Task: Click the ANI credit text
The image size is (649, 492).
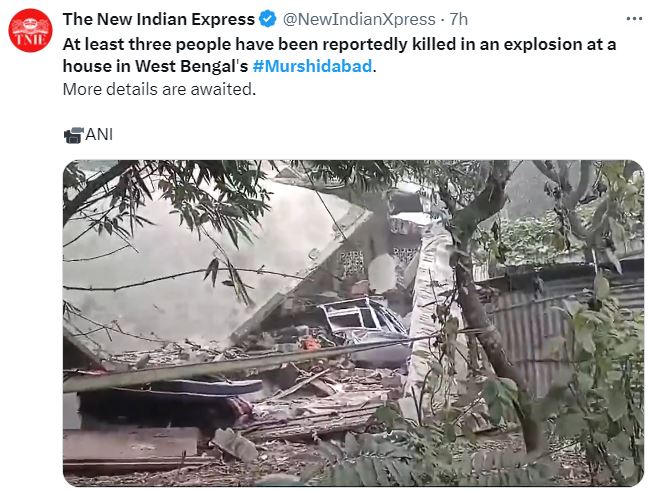Action: (x=99, y=134)
